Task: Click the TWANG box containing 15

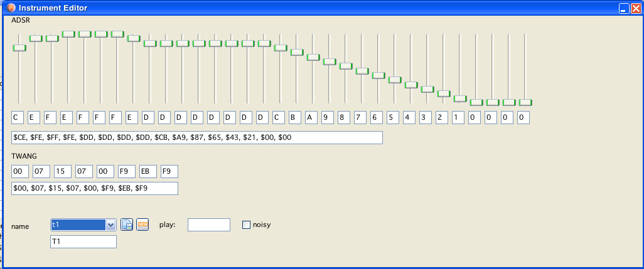Action: [63, 171]
